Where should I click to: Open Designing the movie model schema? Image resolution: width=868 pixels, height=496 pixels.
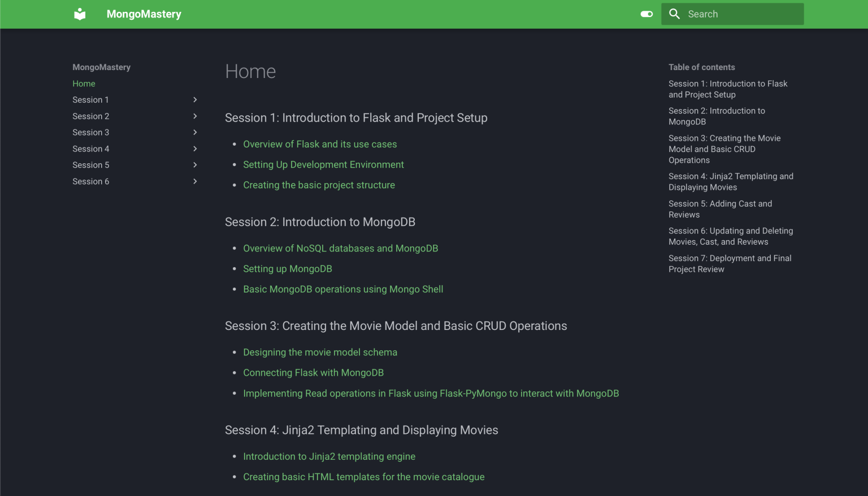320,353
